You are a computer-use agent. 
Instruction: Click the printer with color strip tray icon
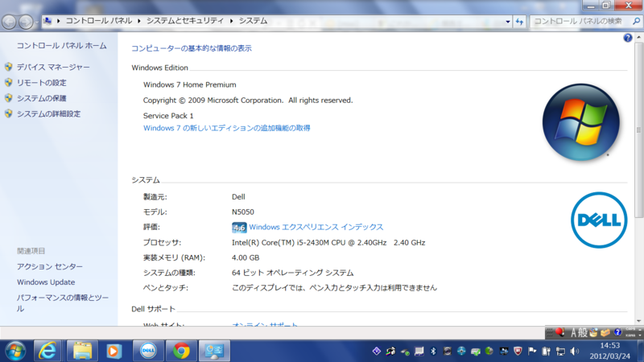click(x=391, y=352)
